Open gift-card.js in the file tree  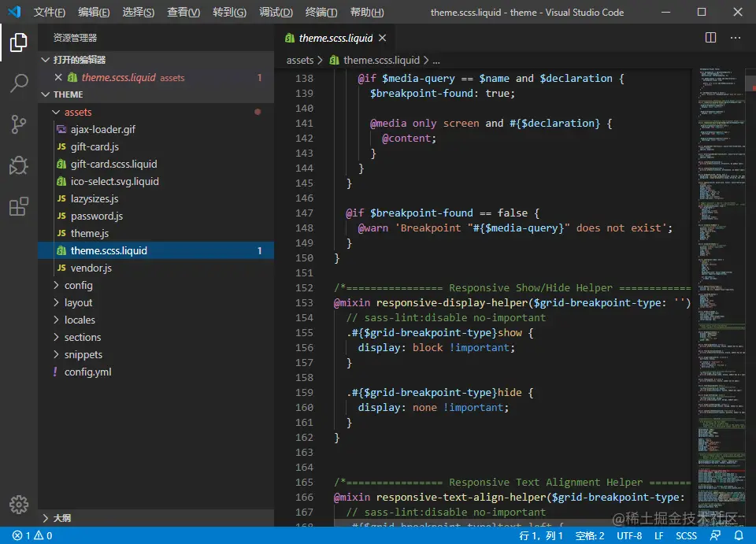[x=94, y=147]
